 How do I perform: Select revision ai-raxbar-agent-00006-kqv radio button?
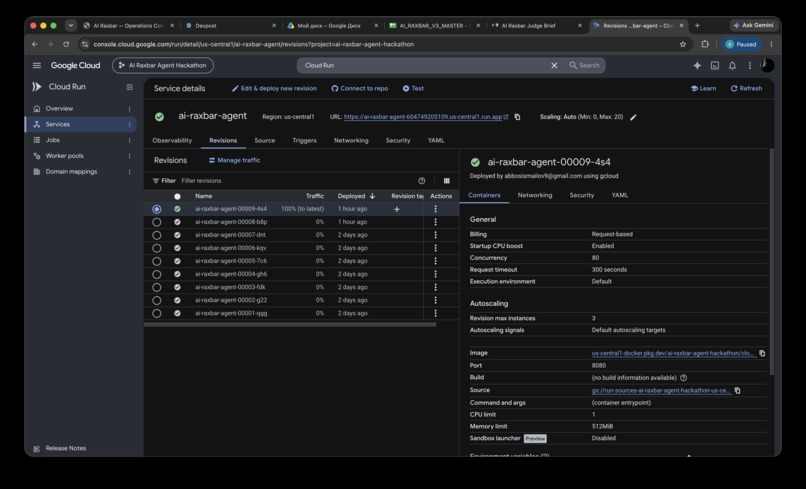pos(156,248)
